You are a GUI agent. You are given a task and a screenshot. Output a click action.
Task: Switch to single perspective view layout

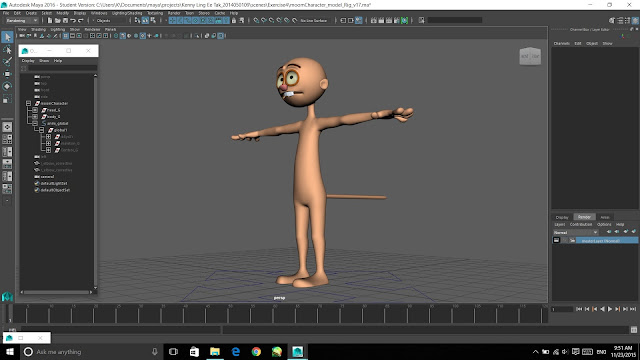pos(7,127)
